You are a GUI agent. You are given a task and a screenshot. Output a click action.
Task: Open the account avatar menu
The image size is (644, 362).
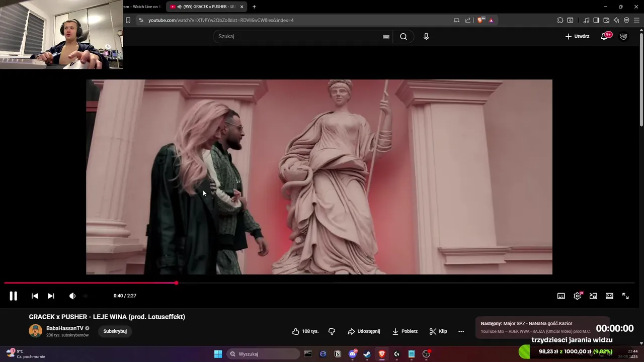(623, 36)
